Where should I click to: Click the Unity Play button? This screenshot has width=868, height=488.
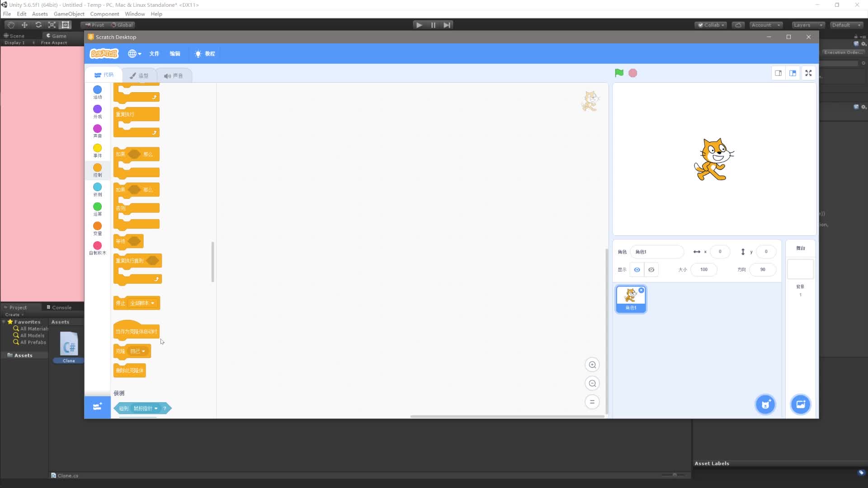pyautogui.click(x=419, y=25)
